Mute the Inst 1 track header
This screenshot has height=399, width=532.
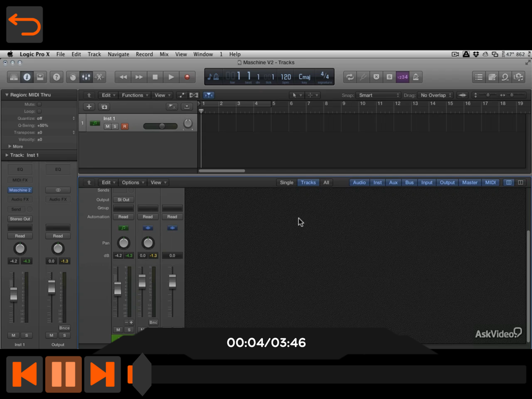click(107, 127)
